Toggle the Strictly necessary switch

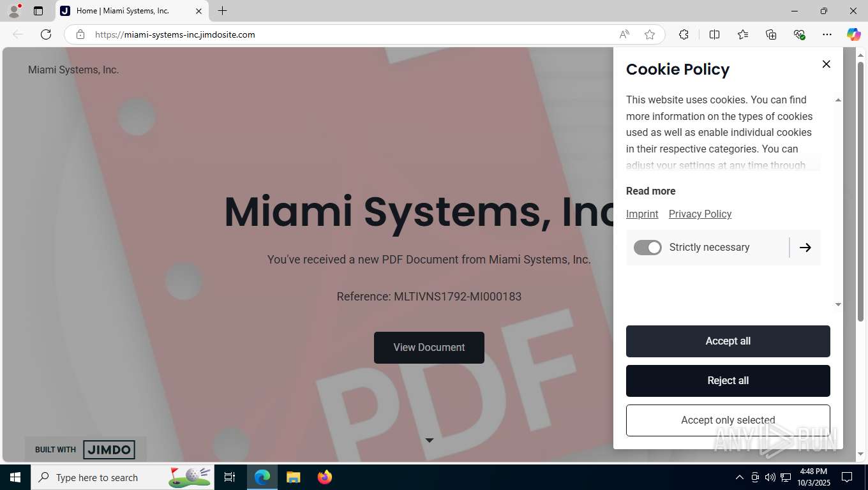click(648, 248)
